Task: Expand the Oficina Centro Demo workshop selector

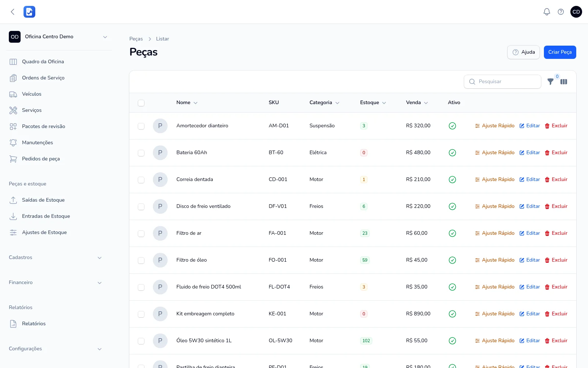Action: 59,37
